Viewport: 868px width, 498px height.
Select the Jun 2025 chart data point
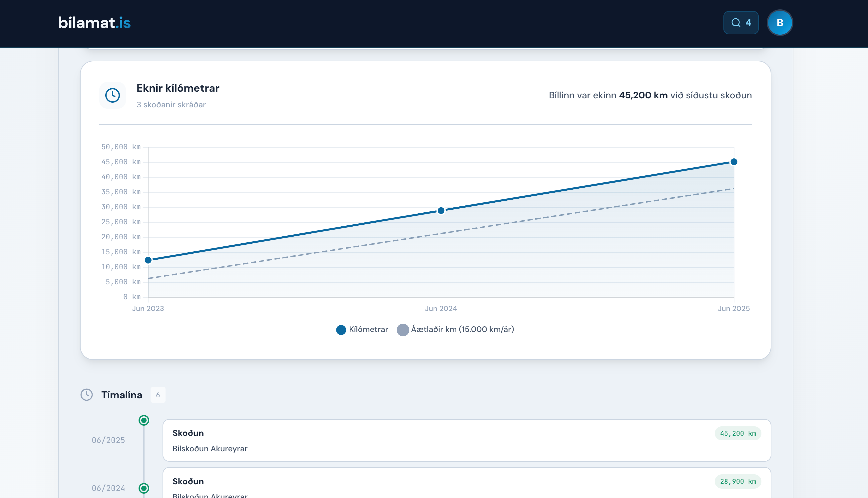pos(734,162)
